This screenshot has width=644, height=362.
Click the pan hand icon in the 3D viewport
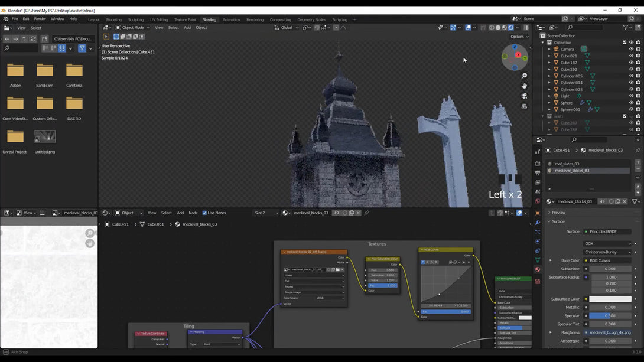pyautogui.click(x=524, y=86)
